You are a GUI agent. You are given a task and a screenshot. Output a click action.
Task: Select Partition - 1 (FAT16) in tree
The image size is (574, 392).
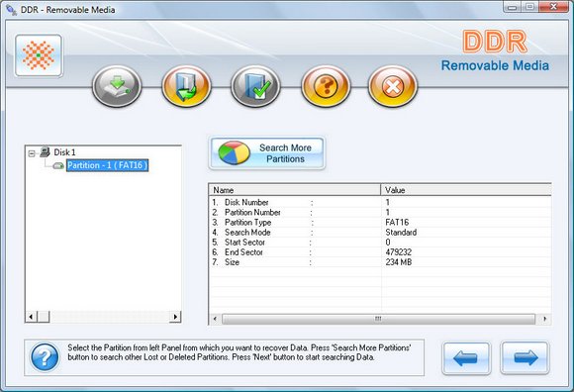(107, 165)
